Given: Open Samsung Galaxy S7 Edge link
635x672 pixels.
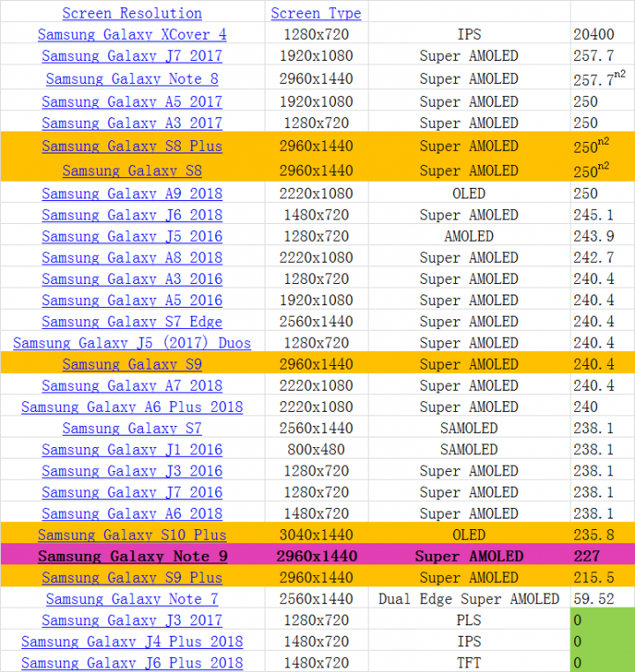Looking at the screenshot, I should pyautogui.click(x=132, y=322).
